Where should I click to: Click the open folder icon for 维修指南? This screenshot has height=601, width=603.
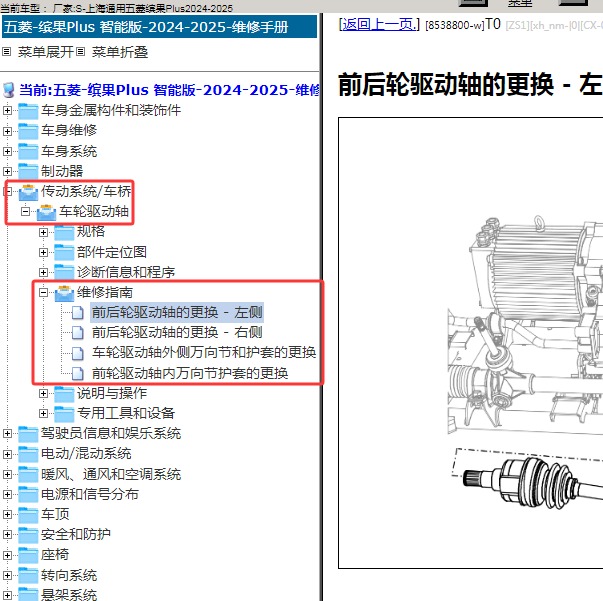(64, 293)
